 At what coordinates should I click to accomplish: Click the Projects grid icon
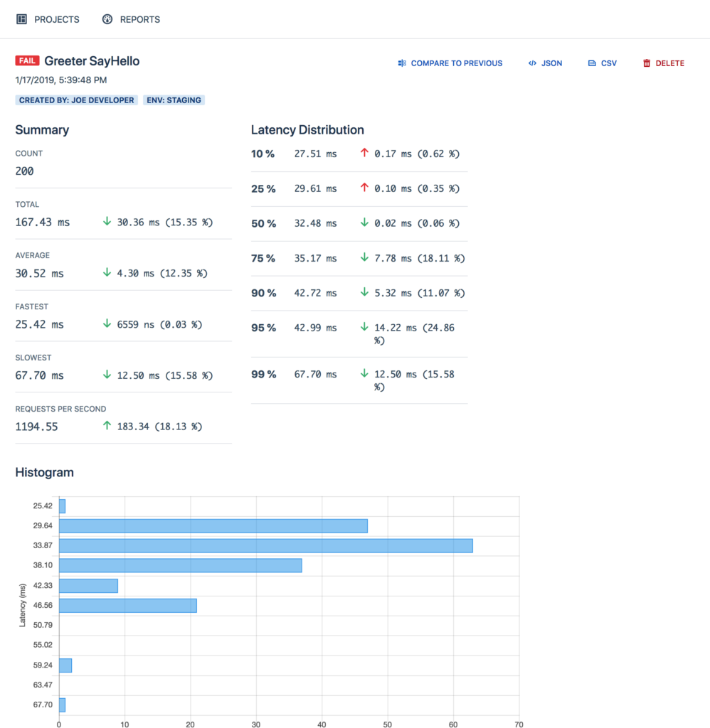pyautogui.click(x=21, y=19)
